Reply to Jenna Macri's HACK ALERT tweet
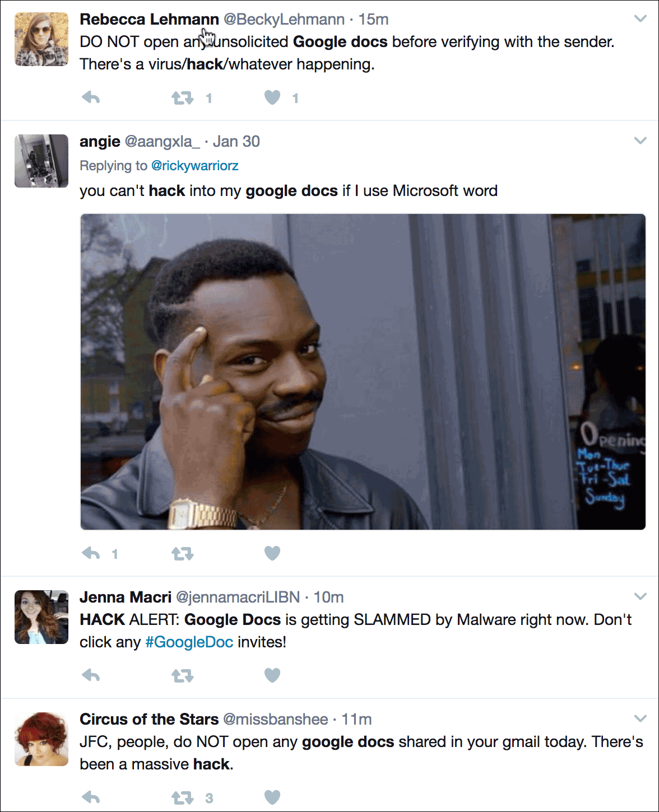 pyautogui.click(x=91, y=675)
